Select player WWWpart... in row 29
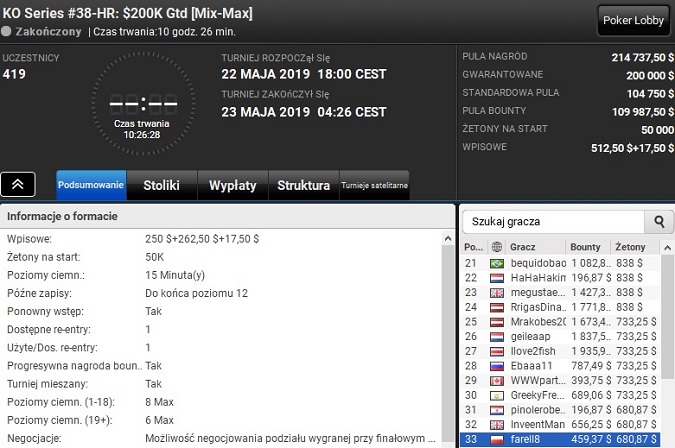The image size is (675, 448). coord(560,381)
